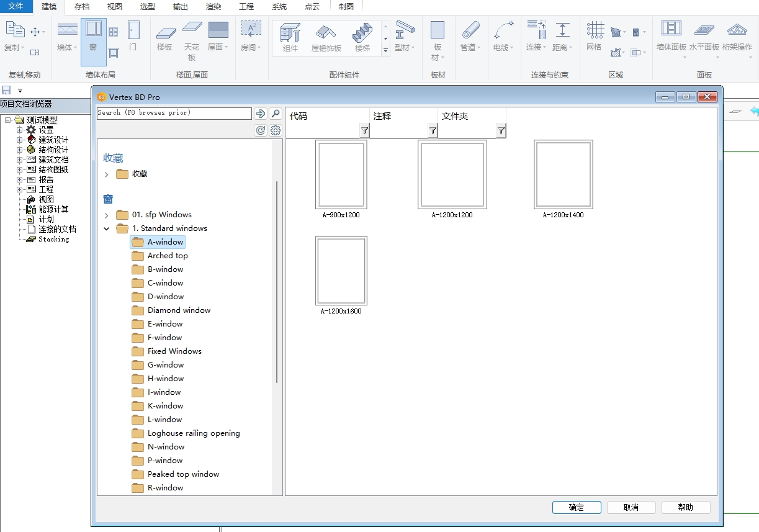Select 能源计算 in project browser
This screenshot has width=759, height=532.
[53, 209]
